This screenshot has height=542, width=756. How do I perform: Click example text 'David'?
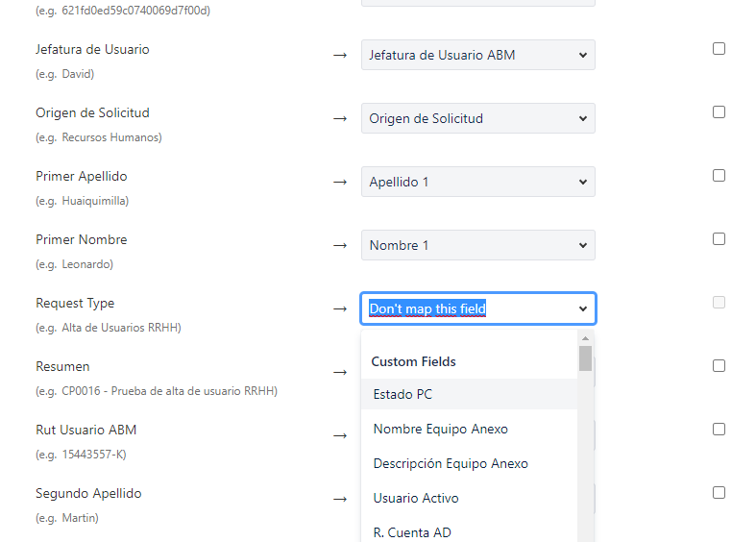coord(77,74)
